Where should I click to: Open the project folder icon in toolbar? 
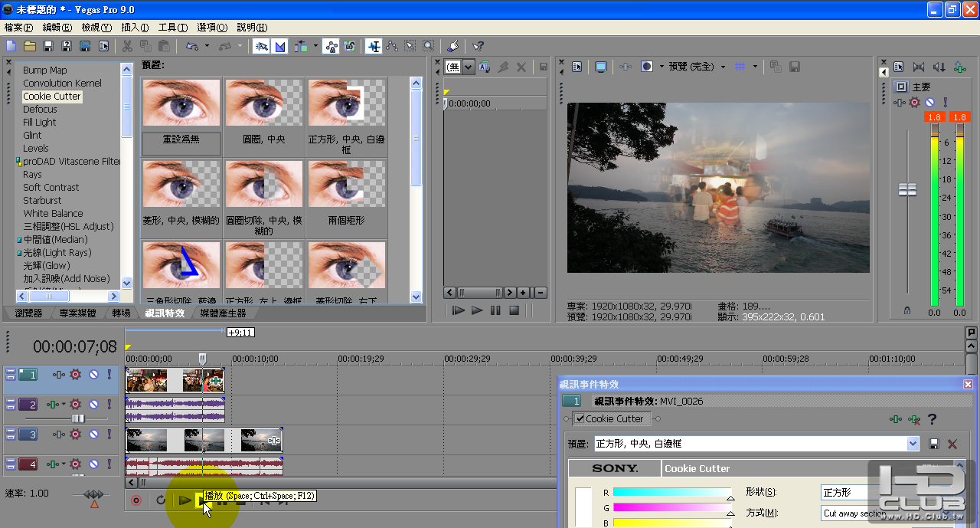click(x=30, y=47)
